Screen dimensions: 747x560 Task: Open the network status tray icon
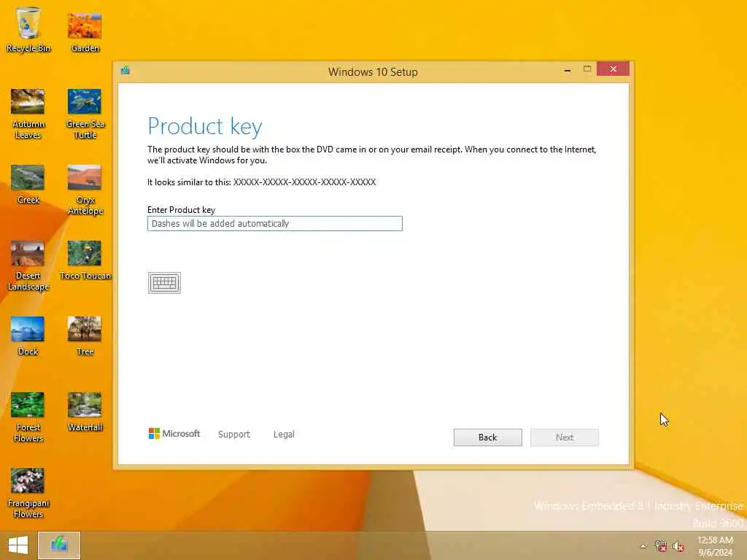tap(660, 546)
